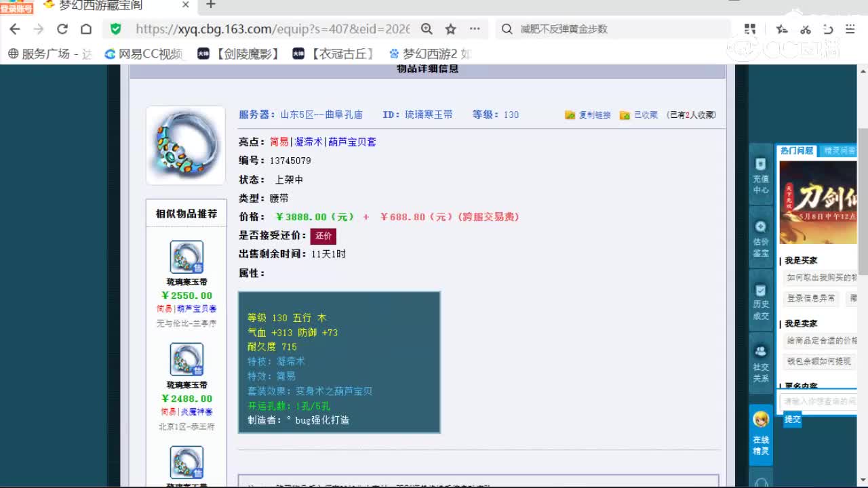The image size is (868, 488).
Task: Click the 琉璃寒玉带 item image
Action: click(x=186, y=145)
